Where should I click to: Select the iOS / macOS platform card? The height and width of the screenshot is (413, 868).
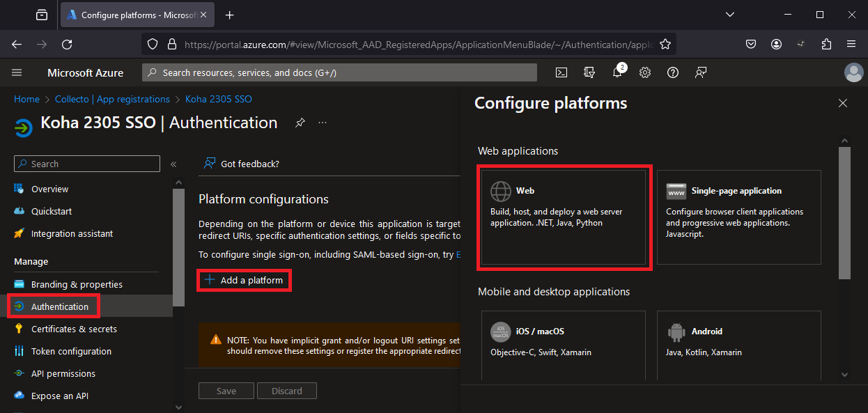tap(564, 345)
